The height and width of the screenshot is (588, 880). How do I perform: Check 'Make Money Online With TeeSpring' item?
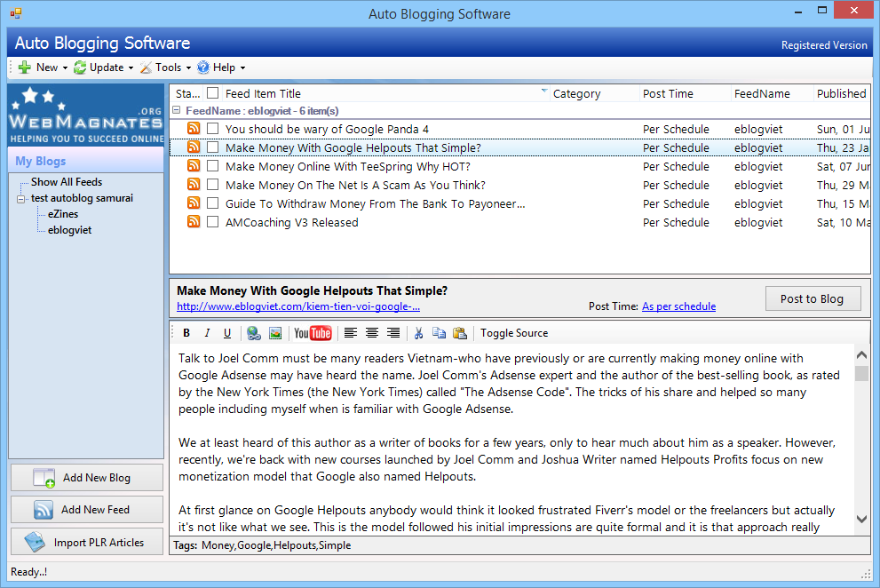[213, 166]
